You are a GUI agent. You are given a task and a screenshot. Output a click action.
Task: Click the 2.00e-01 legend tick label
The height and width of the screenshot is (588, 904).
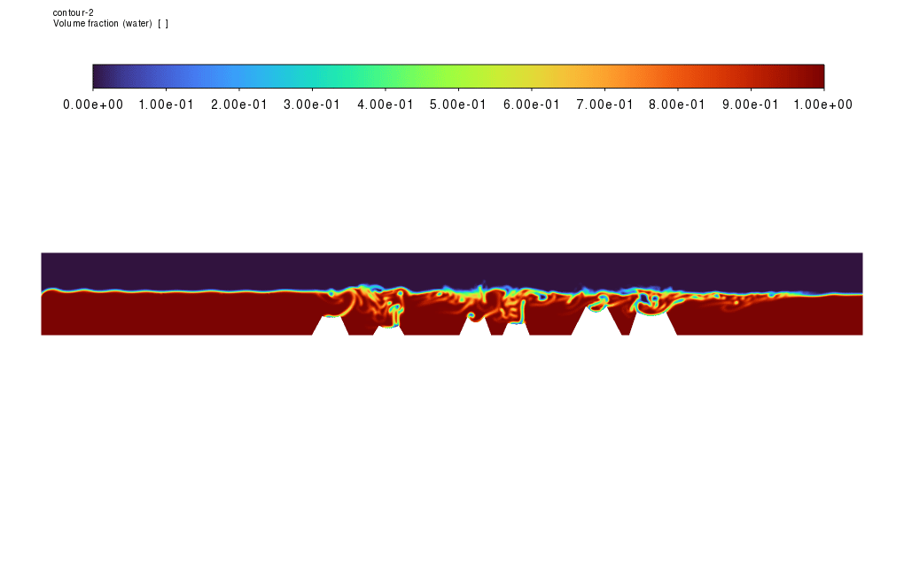238,104
